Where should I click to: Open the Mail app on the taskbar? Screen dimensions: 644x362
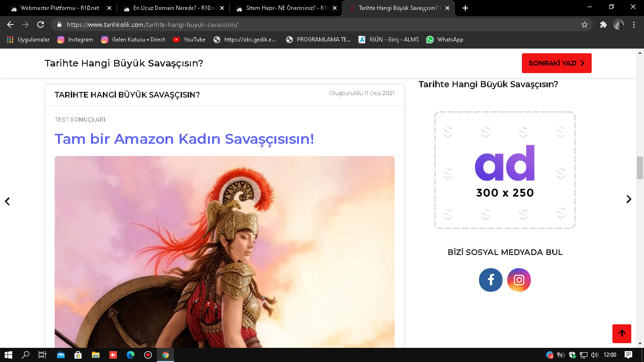click(x=61, y=355)
